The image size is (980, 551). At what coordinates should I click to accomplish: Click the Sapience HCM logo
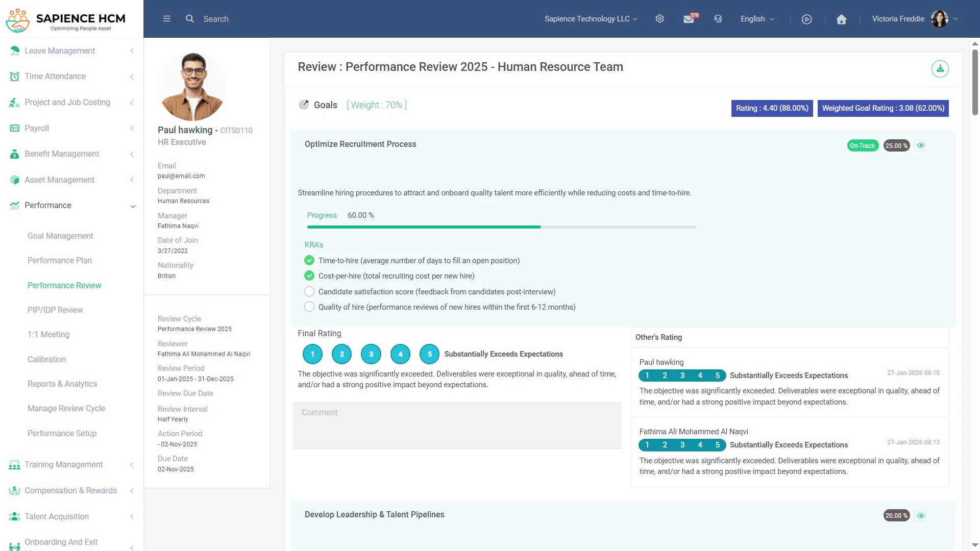66,20
